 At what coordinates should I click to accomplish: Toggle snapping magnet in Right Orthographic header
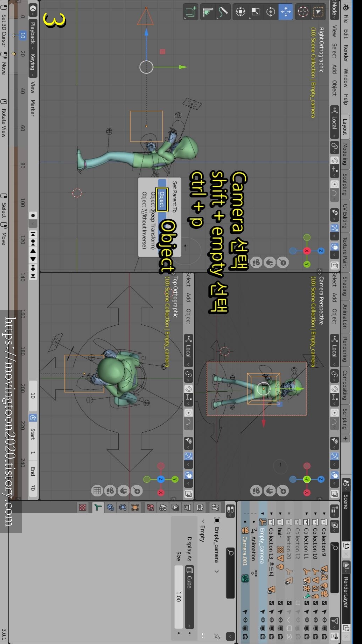(x=335, y=161)
